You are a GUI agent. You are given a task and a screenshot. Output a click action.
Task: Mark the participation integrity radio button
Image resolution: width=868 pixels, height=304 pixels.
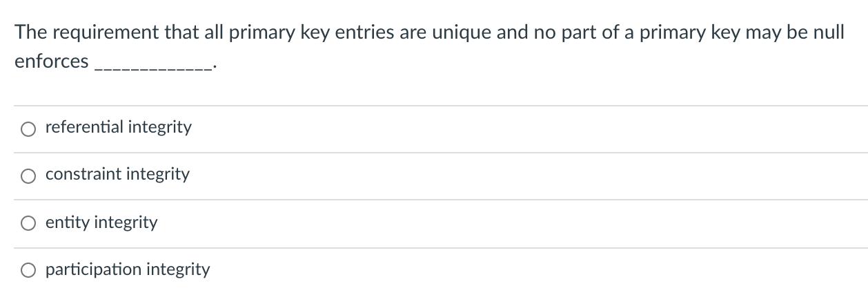click(x=29, y=270)
